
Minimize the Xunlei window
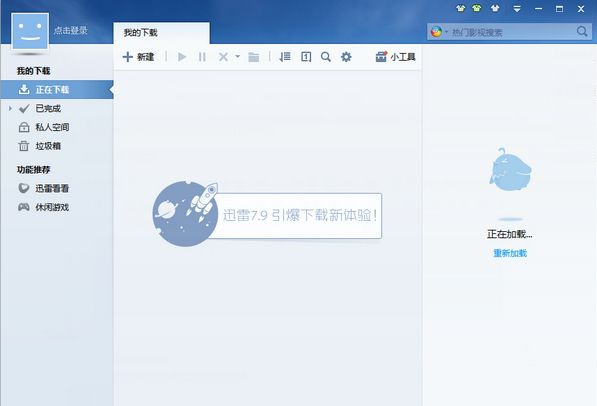(538, 9)
